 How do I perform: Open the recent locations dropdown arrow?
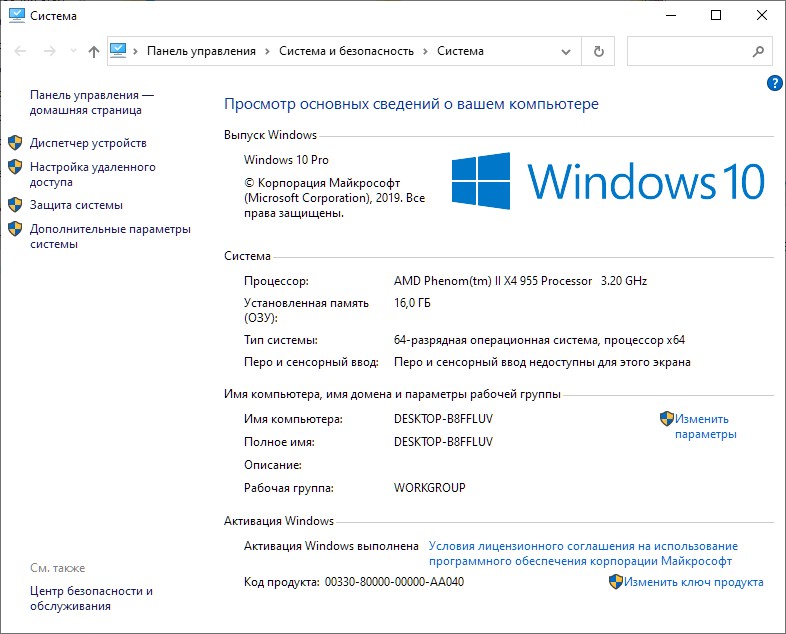[x=73, y=51]
